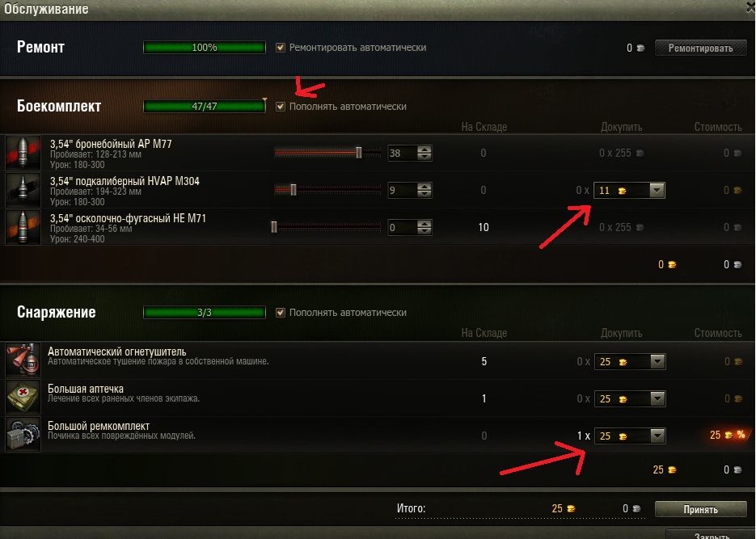This screenshot has width=756, height=539.
Task: Click the Принять button
Action: click(x=700, y=509)
